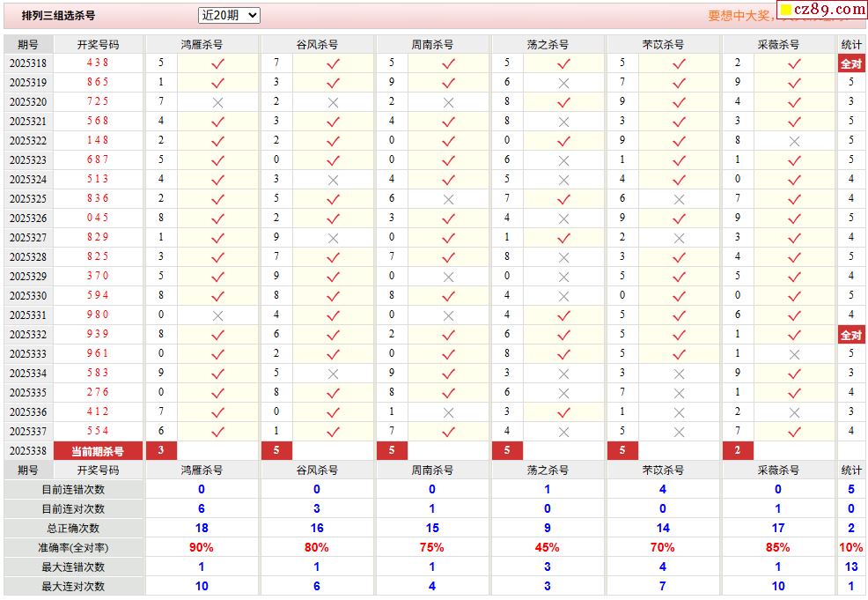The width and height of the screenshot is (868, 600).
Task: Click the 全对 badge in row 2025332
Action: click(x=851, y=335)
